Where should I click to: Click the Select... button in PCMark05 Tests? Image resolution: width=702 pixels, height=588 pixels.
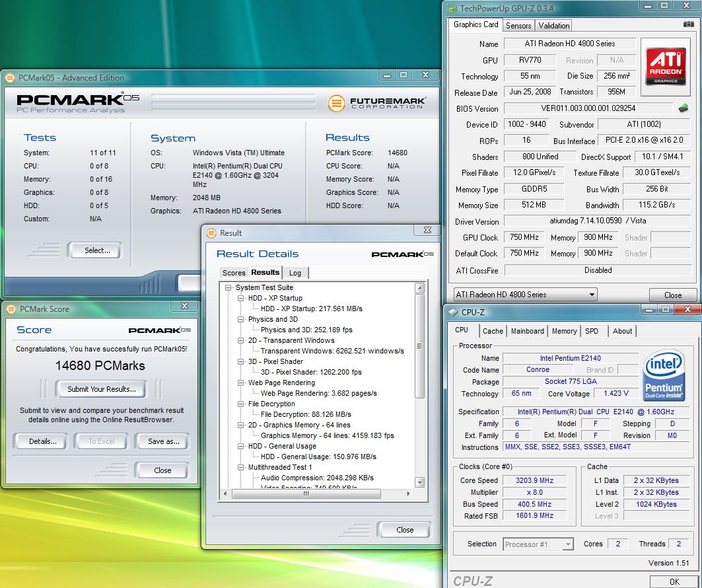click(94, 250)
